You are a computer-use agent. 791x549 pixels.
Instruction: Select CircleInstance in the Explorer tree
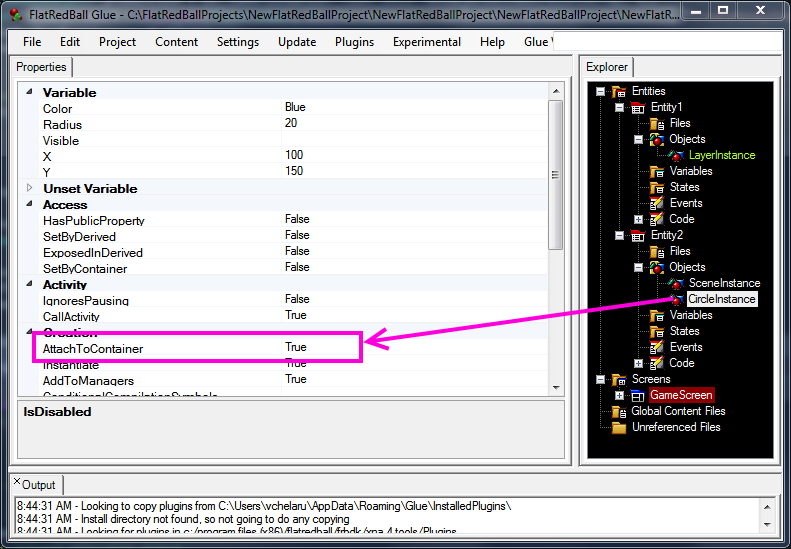point(721,299)
